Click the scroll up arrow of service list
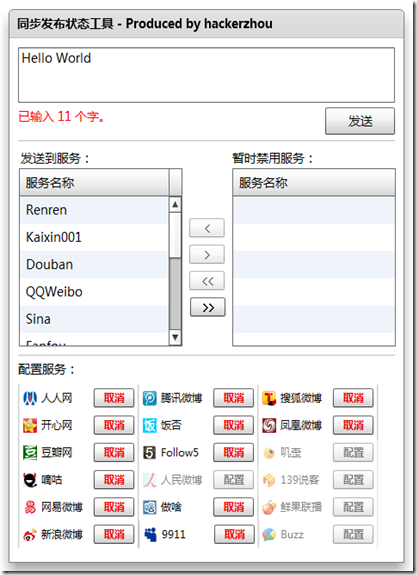The image size is (417, 575). coord(175,204)
